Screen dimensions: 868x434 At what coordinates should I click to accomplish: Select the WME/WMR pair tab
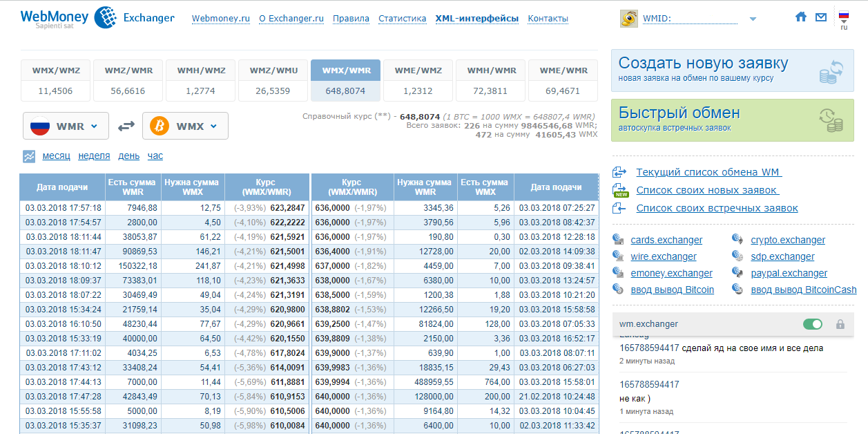pyautogui.click(x=563, y=80)
